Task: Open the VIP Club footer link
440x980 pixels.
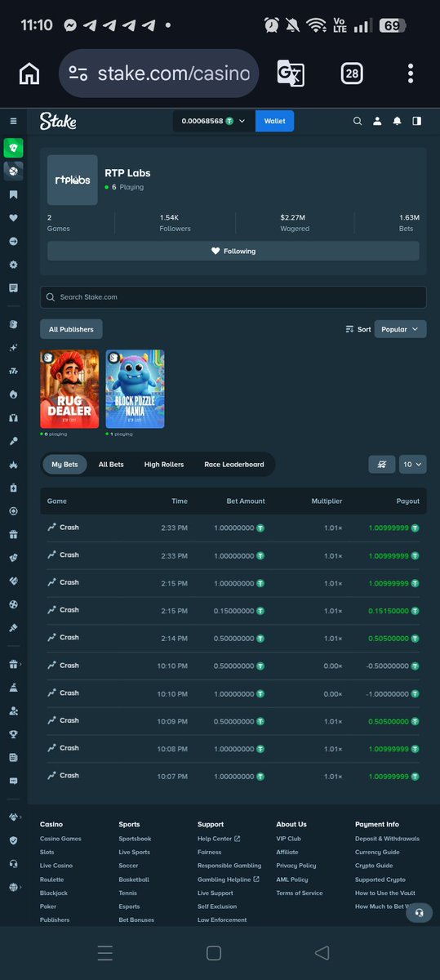Action: [288, 839]
